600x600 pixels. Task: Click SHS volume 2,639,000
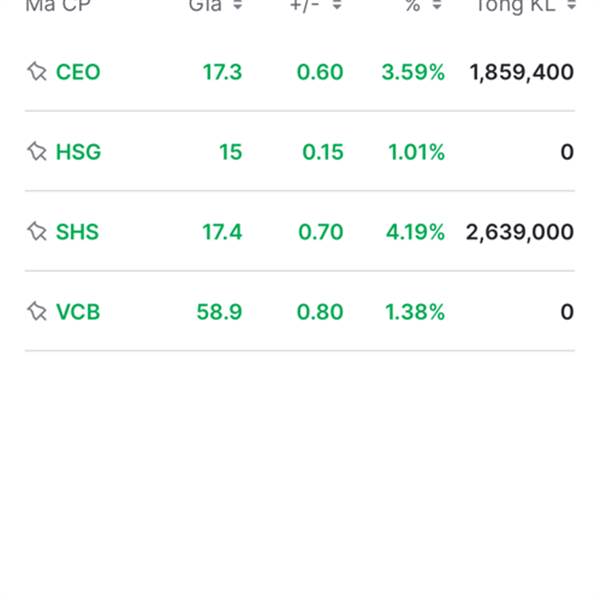(520, 232)
